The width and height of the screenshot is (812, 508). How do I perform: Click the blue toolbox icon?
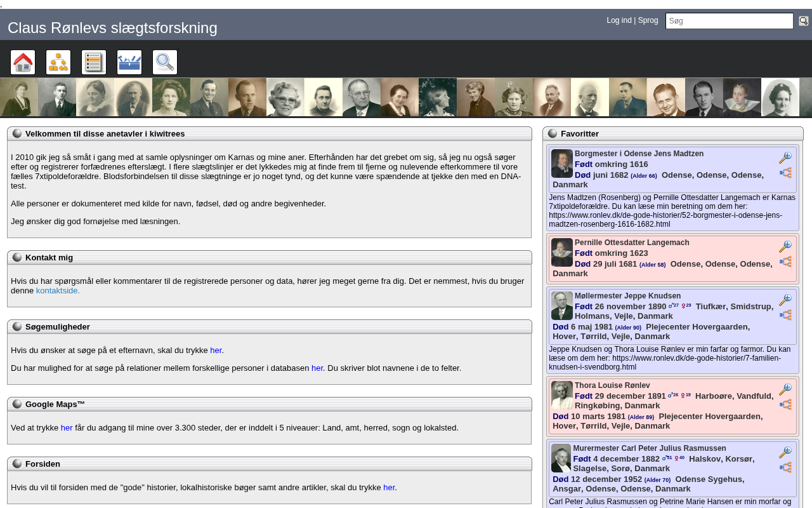(x=129, y=62)
